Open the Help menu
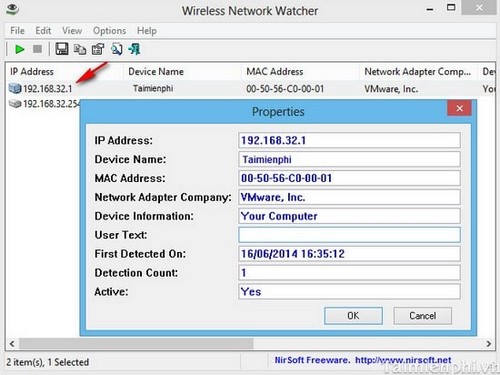The height and width of the screenshot is (375, 500). 147,31
